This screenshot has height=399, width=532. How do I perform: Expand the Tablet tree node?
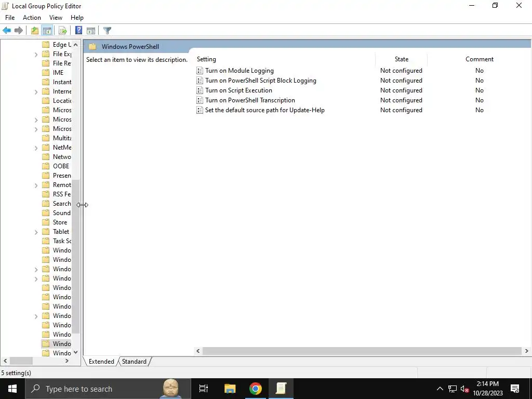coord(36,232)
